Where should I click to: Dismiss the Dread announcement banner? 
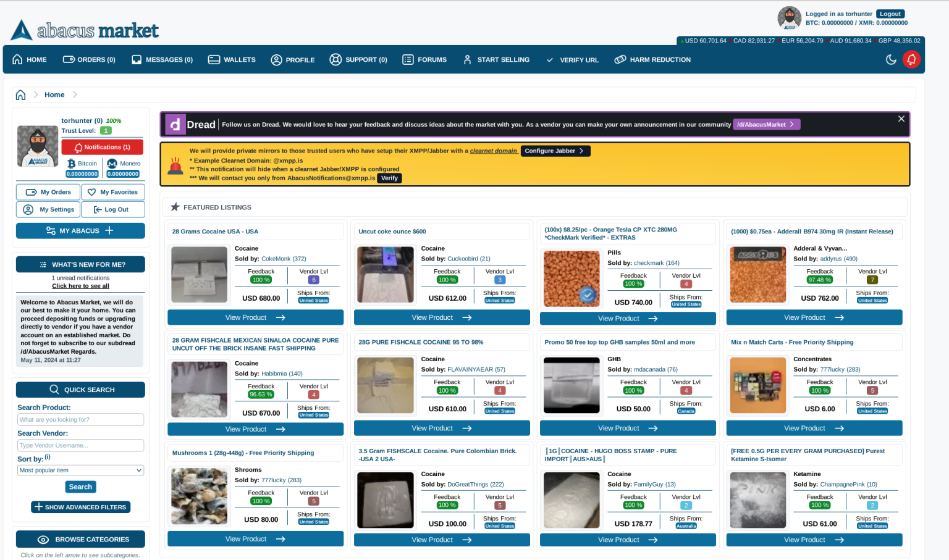901,119
